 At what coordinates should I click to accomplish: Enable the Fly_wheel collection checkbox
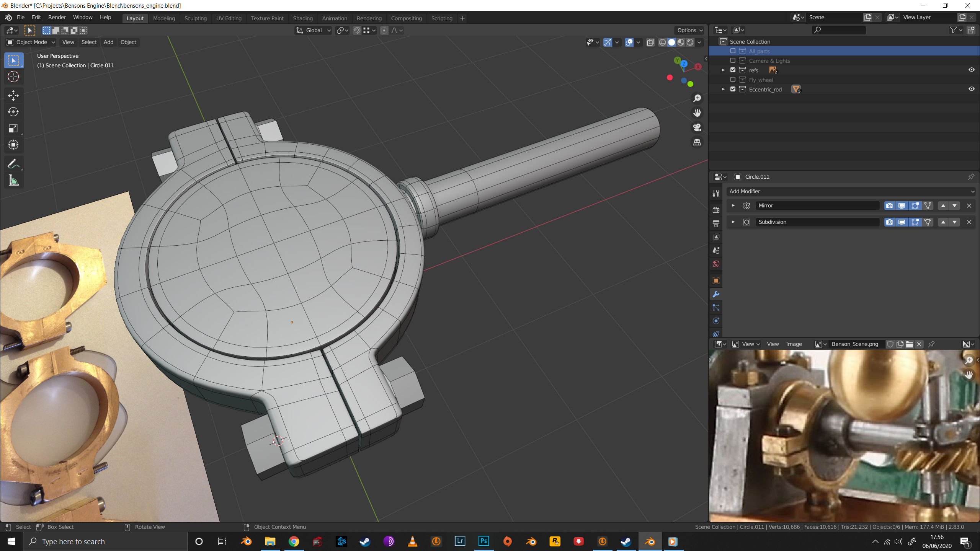(x=733, y=80)
